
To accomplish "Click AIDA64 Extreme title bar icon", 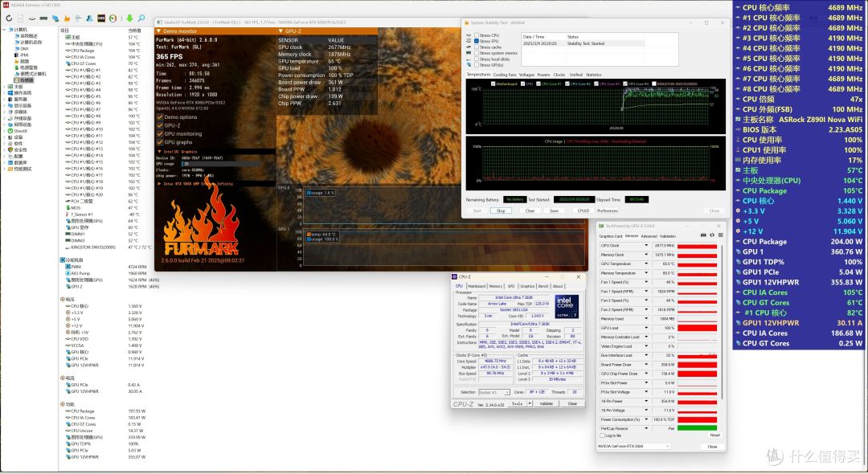I will 6,5.
